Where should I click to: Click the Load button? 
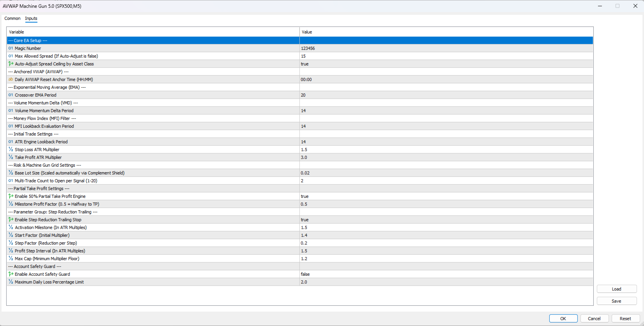617,289
